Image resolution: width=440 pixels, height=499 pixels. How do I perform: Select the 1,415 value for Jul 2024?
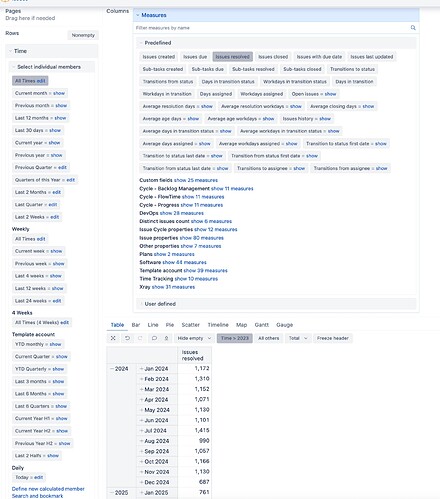tap(202, 430)
